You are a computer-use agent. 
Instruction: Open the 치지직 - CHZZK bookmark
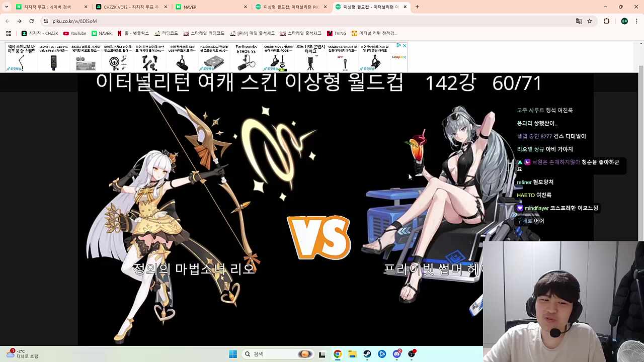click(x=40, y=33)
